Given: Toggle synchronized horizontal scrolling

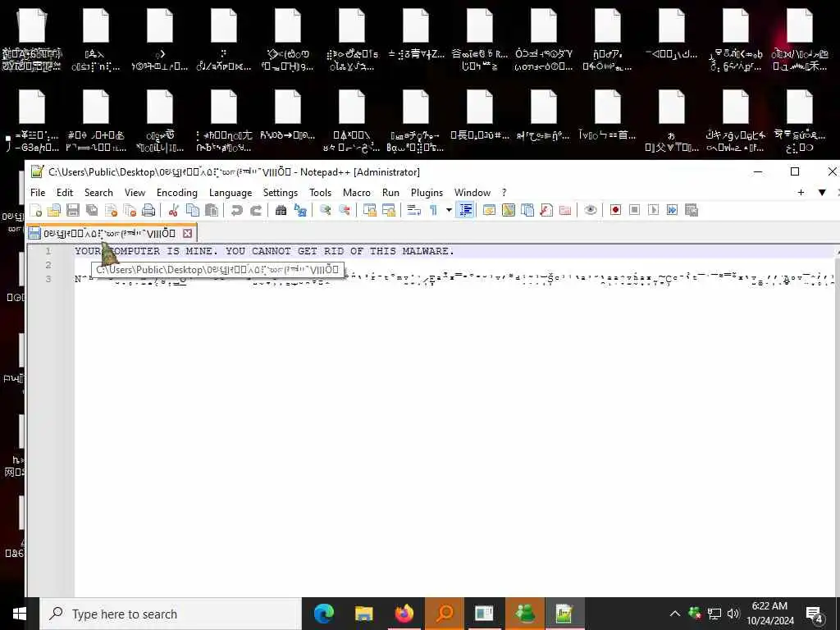Looking at the screenshot, I should tap(388, 210).
